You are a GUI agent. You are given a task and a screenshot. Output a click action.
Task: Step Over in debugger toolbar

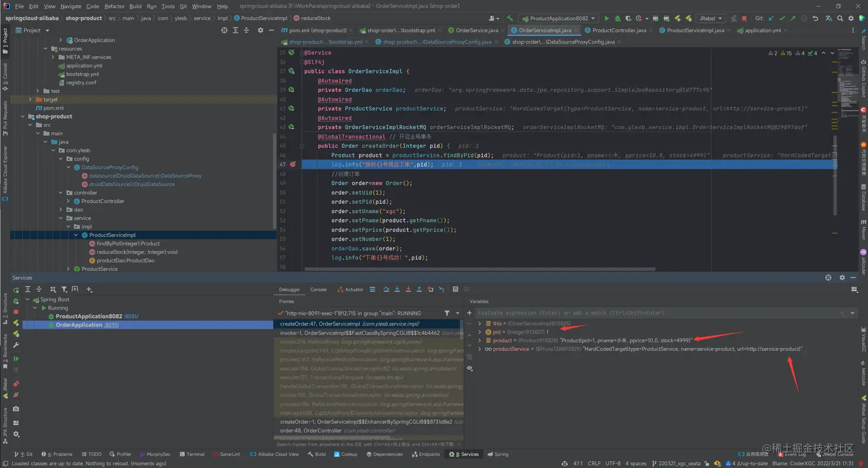coord(386,289)
